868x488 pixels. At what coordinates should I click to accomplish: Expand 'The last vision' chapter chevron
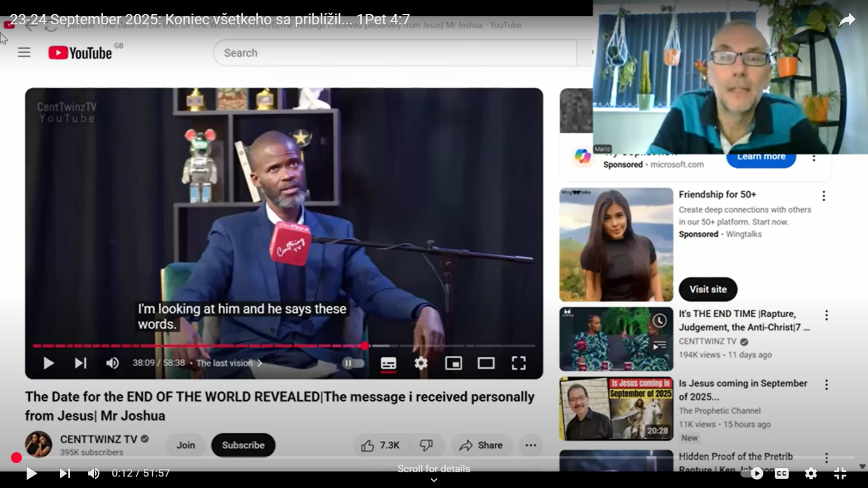click(x=260, y=363)
